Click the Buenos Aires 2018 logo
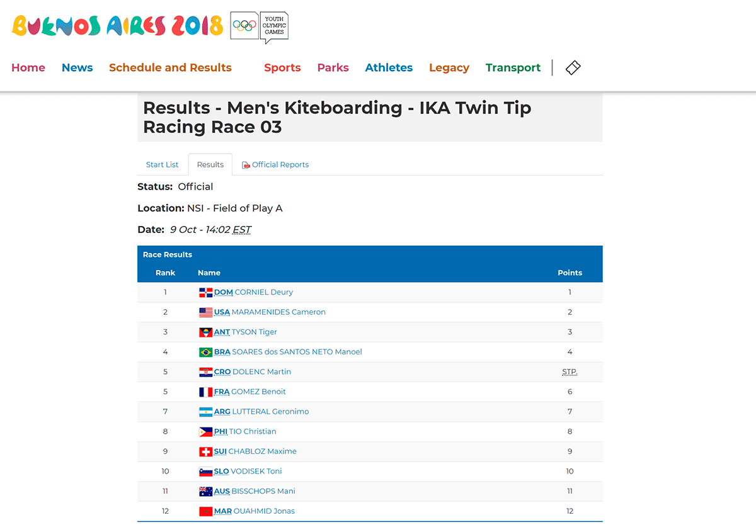Viewport: 756px width, 532px height. click(x=118, y=26)
